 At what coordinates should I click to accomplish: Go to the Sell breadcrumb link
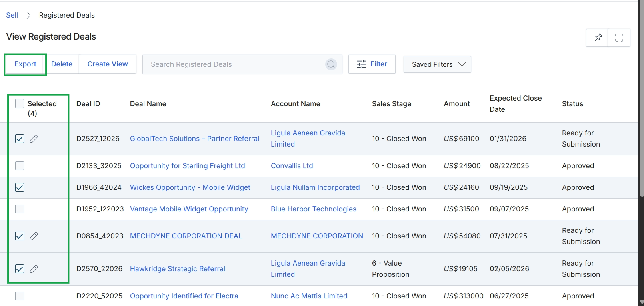12,15
